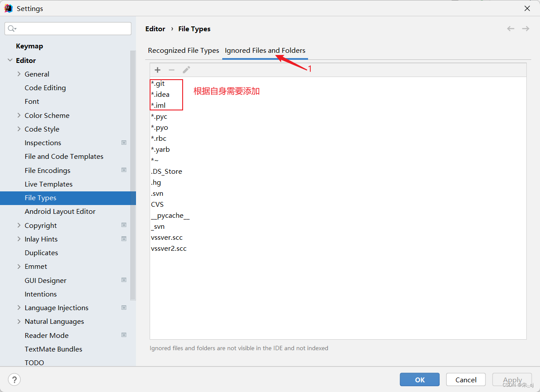Screen dimensions: 540x392
Task: Switch to the Recognized File Types tab
Action: (x=184, y=50)
